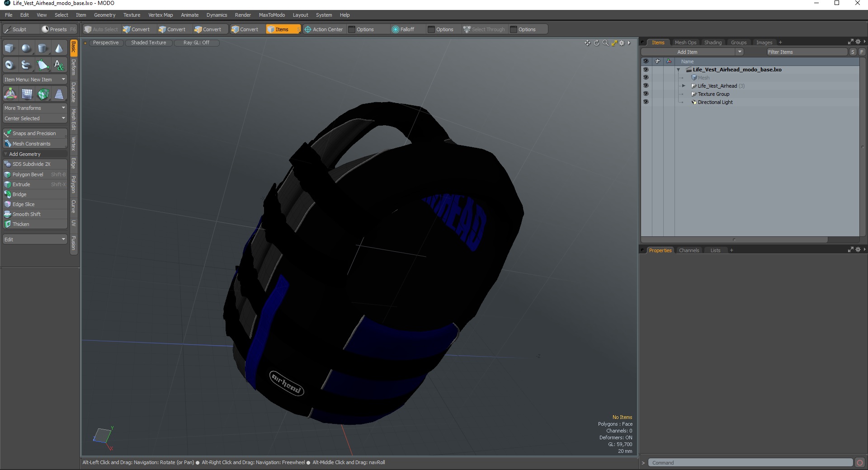Switch to the Shading tab
868x470 pixels.
[713, 42]
